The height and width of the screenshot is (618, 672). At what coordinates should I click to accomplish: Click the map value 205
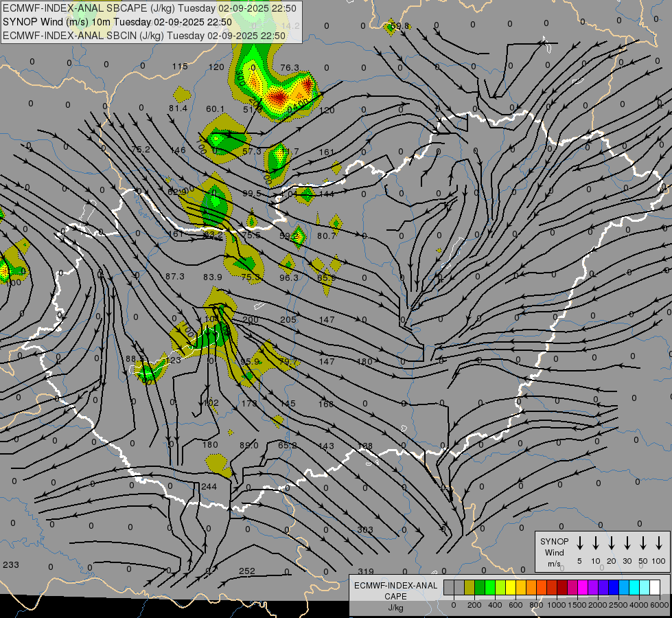tap(288, 319)
